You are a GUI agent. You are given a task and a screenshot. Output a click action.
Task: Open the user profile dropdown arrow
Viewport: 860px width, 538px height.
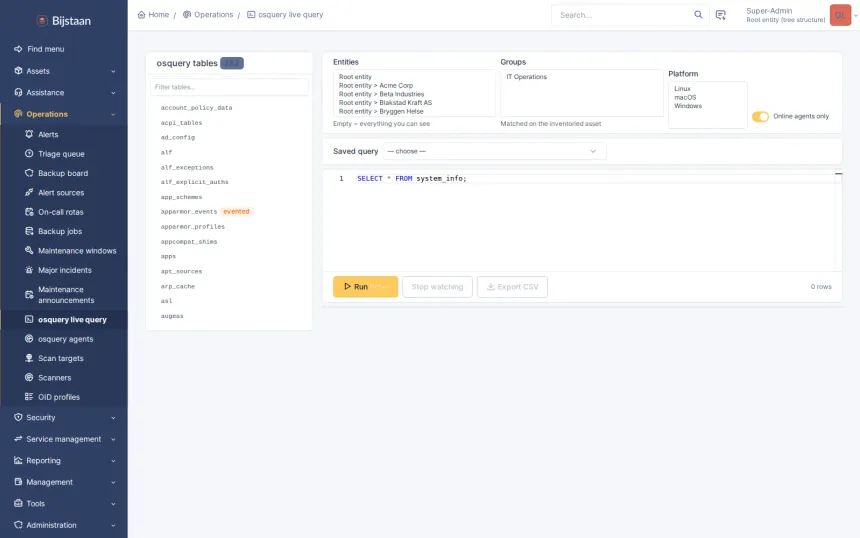(x=856, y=15)
